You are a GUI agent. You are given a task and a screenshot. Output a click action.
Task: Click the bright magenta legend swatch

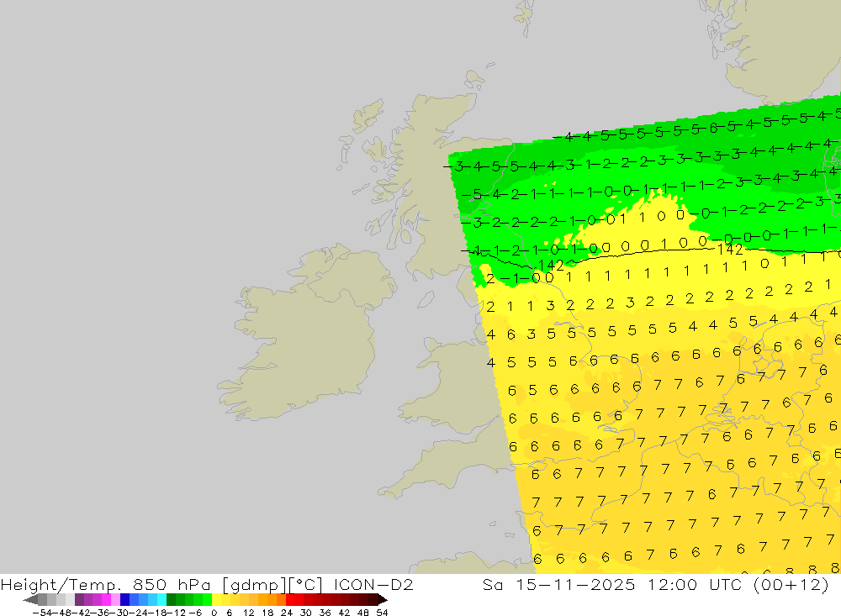tap(106, 599)
